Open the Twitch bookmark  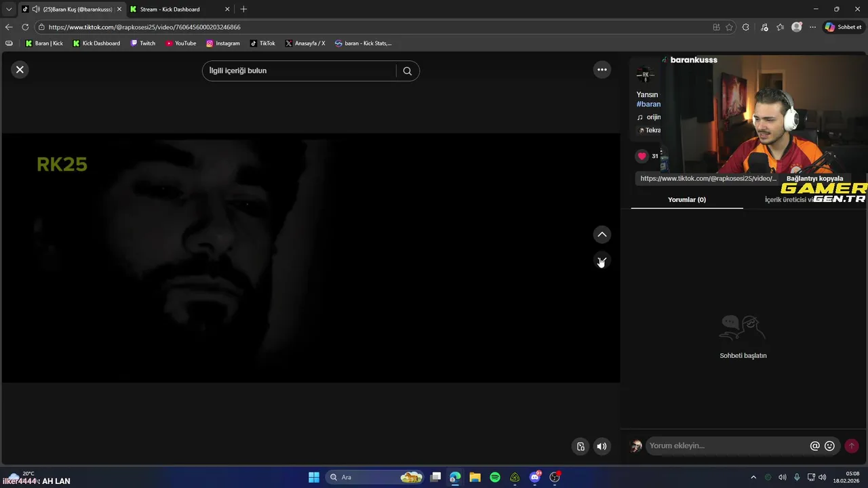coord(143,43)
